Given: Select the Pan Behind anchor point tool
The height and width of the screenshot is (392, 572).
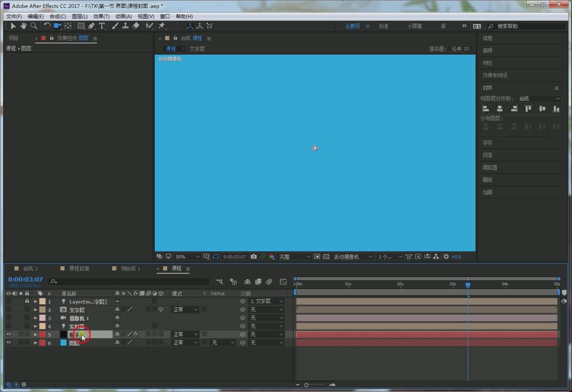Looking at the screenshot, I should (x=68, y=26).
